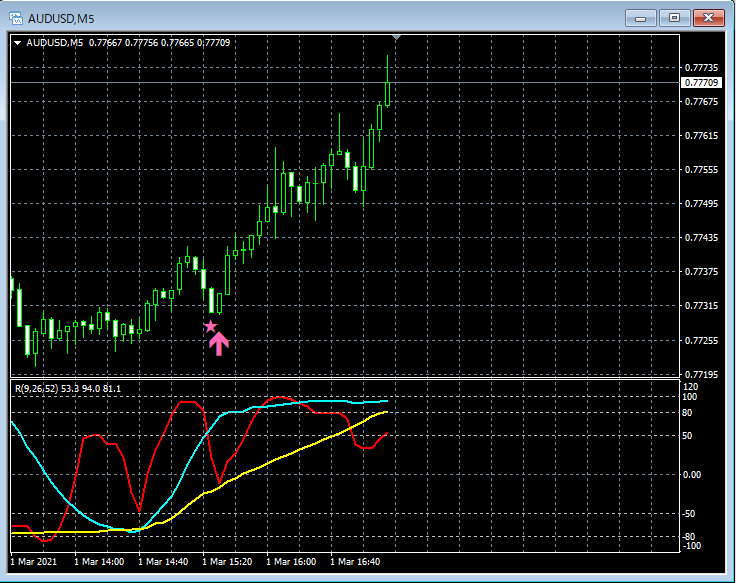Click the 0.77735 price axis label
The width and height of the screenshot is (737, 583).
pos(701,68)
